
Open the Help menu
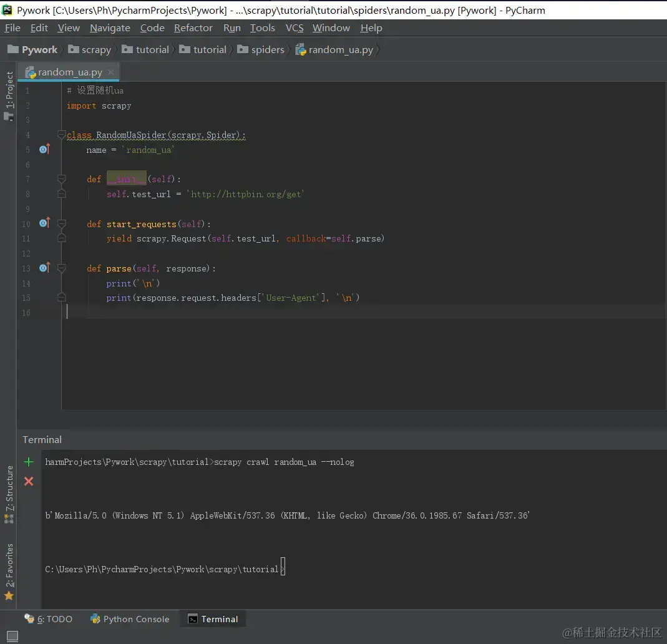371,28
